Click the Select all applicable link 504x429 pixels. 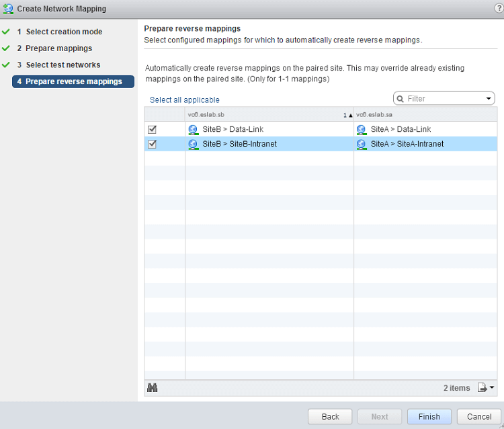[184, 100]
